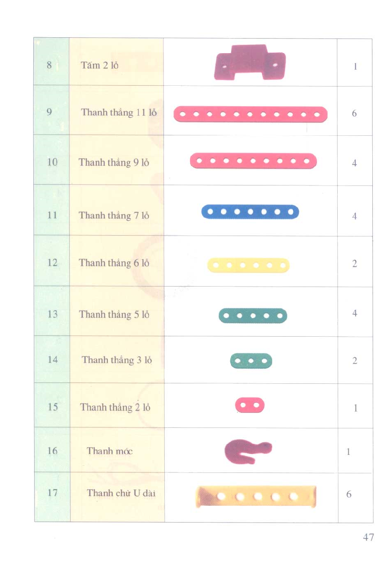This screenshot has height=562, width=392.
Task: Select the yellow long U-shaped bar picture
Action: tap(256, 496)
